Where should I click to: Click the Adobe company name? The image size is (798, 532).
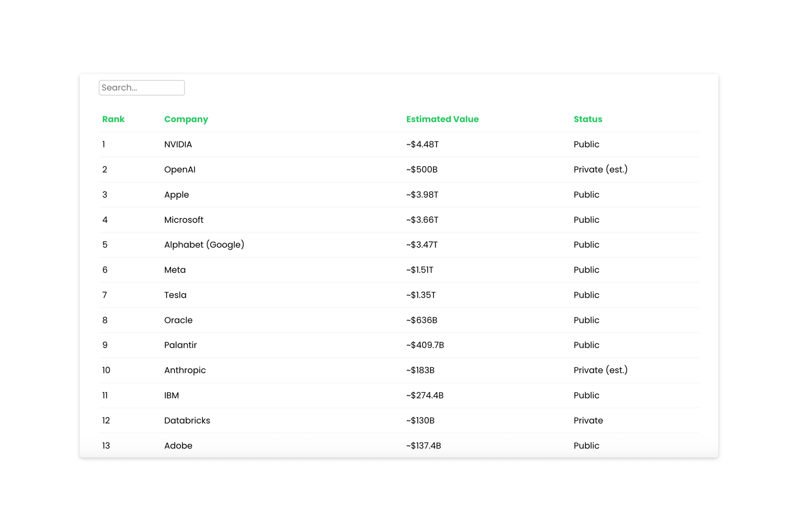pos(178,446)
